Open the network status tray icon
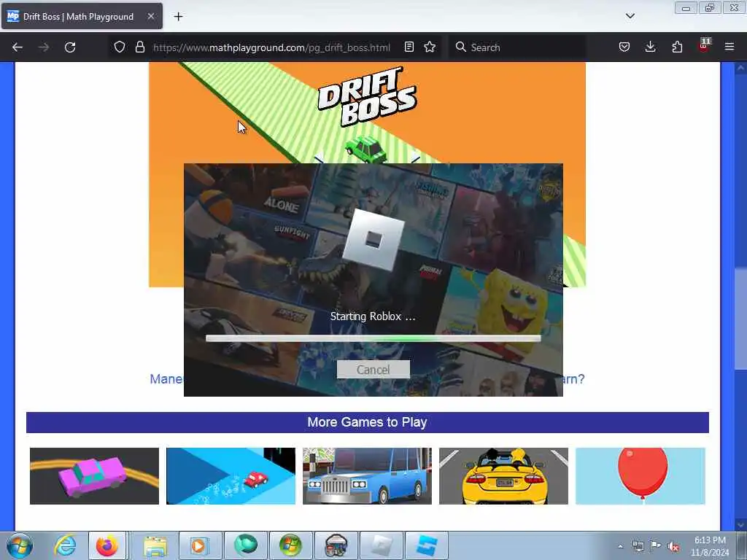The height and width of the screenshot is (560, 747). 638,547
